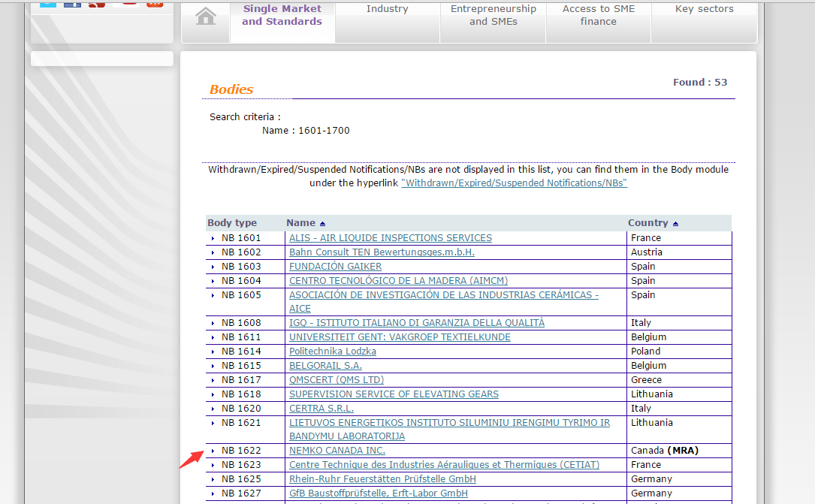Viewport: 815px width, 504px height.
Task: Click the Name column header
Action: tap(301, 223)
